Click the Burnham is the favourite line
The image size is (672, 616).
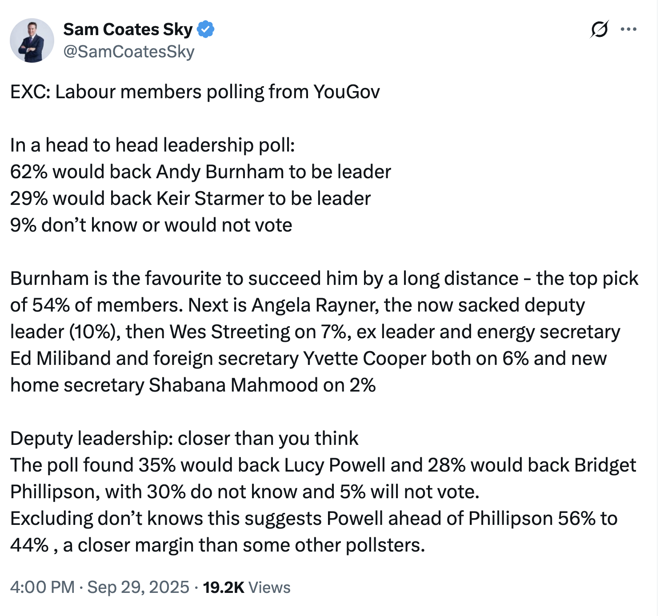tap(324, 279)
